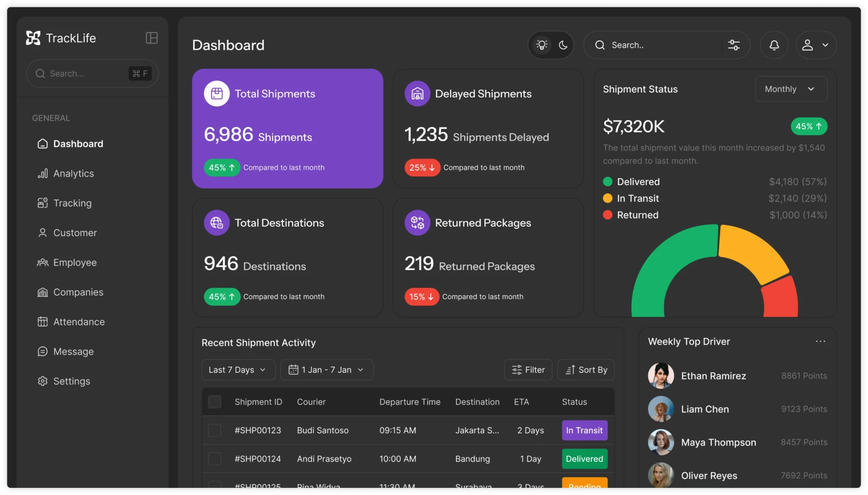Open the Monthly period dropdown
This screenshot has height=495, width=868.
791,89
